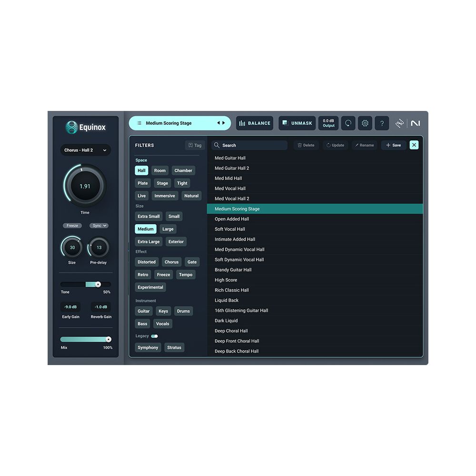Toggle the Hall space filter
476x476 pixels.
[x=141, y=170]
